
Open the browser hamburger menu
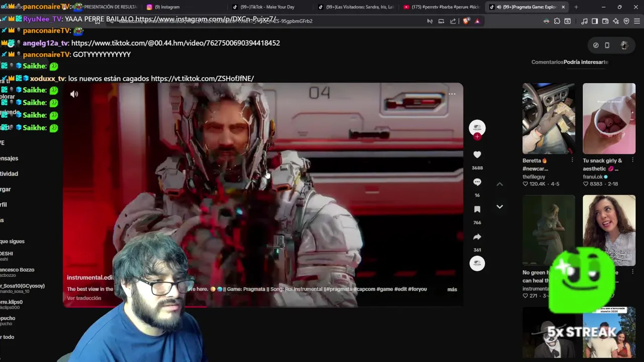pos(637,21)
